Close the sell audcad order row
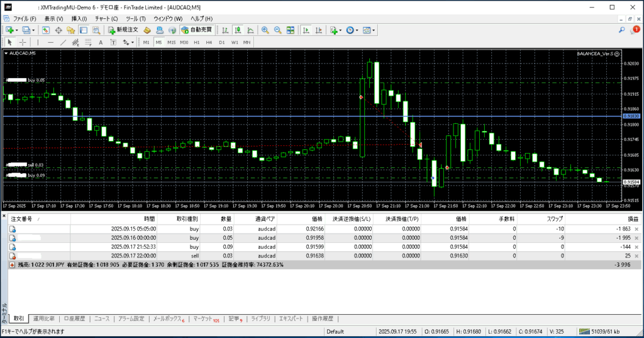This screenshot has width=644, height=338. tap(636, 256)
